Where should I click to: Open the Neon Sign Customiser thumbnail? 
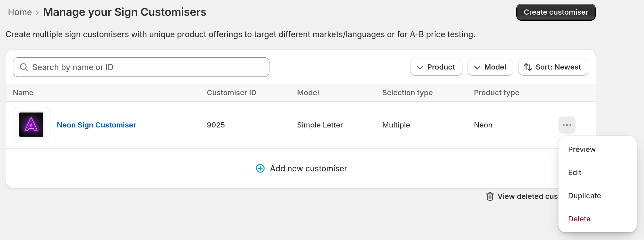coord(31,125)
